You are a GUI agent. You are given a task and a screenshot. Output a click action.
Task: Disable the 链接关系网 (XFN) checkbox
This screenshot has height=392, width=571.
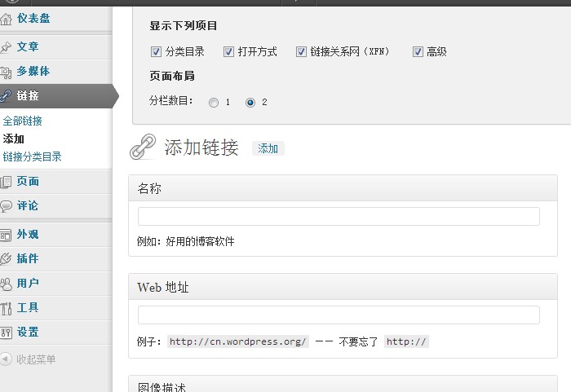point(302,52)
